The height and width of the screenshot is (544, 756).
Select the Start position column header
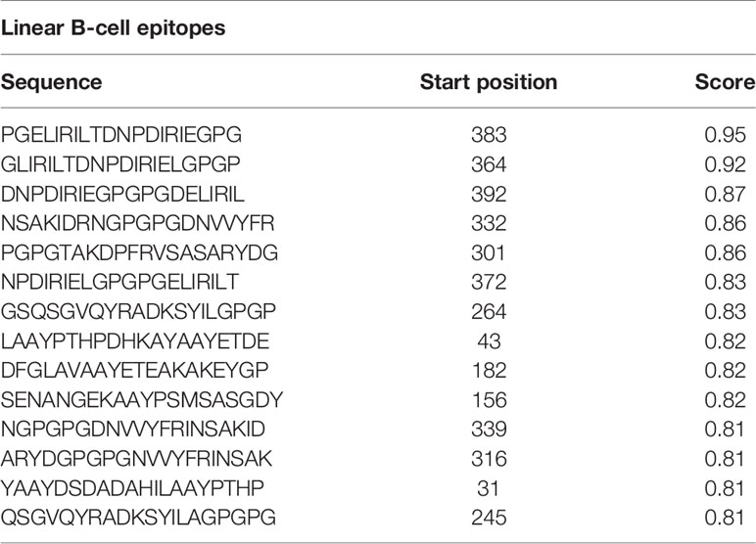[x=489, y=82]
